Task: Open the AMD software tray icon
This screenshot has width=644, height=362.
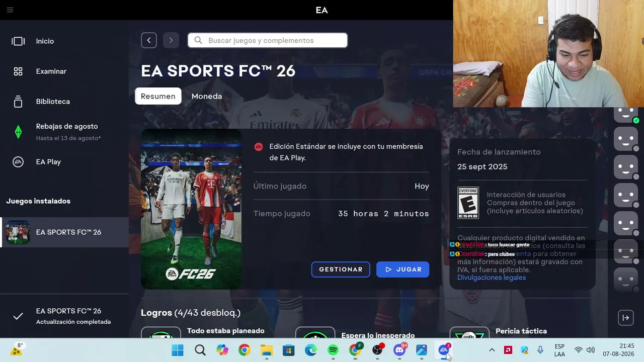Action: [x=508, y=350]
